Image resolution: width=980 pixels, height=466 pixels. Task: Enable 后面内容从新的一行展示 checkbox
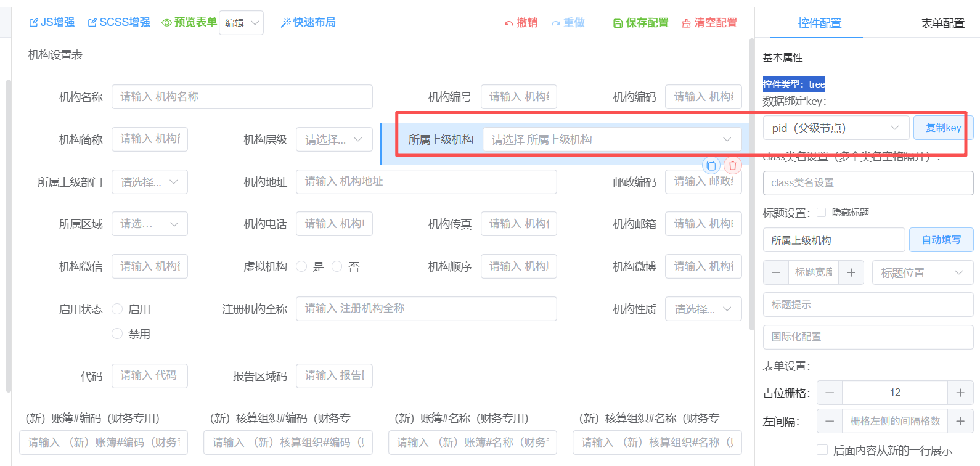coord(822,450)
